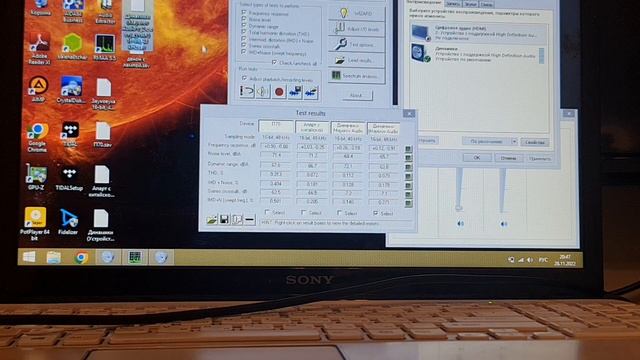This screenshot has height=360, width=640.
Task: Open Chrome from the taskbar
Action: point(81,258)
